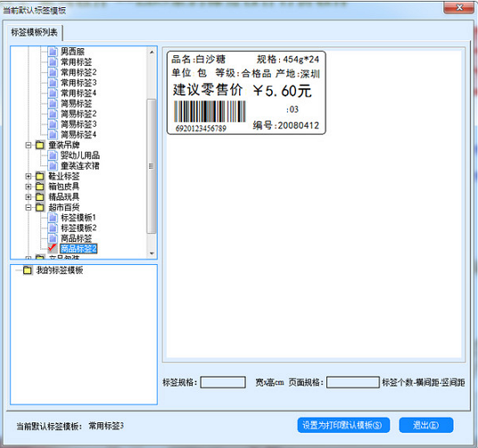Click the 简易标签 template document icon
Screen dimensions: 478x448
53,104
